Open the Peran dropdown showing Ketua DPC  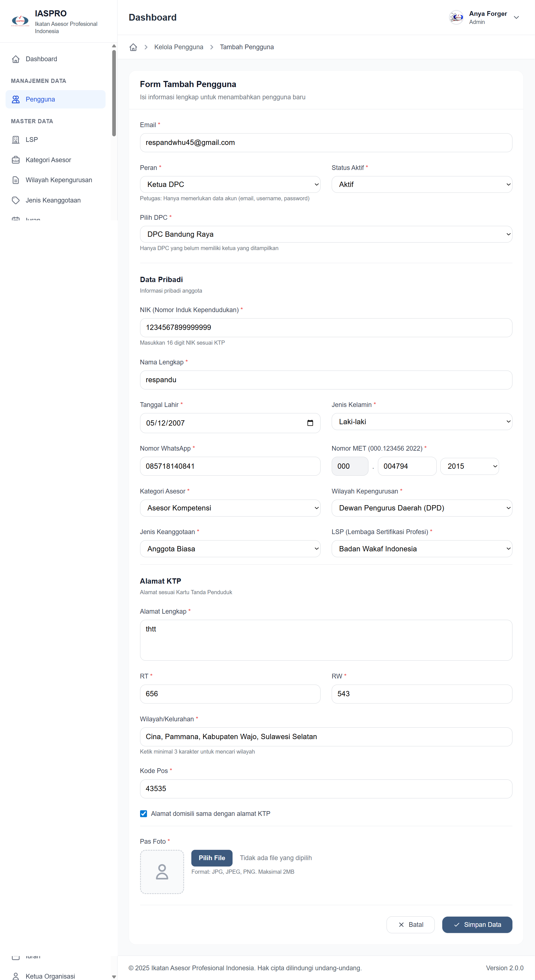click(x=230, y=184)
